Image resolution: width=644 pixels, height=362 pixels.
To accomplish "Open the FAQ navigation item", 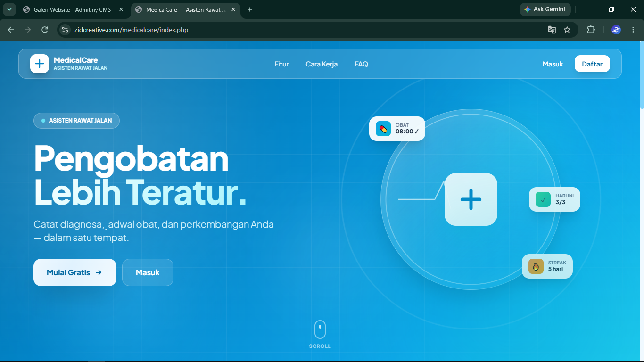I will pos(361,64).
